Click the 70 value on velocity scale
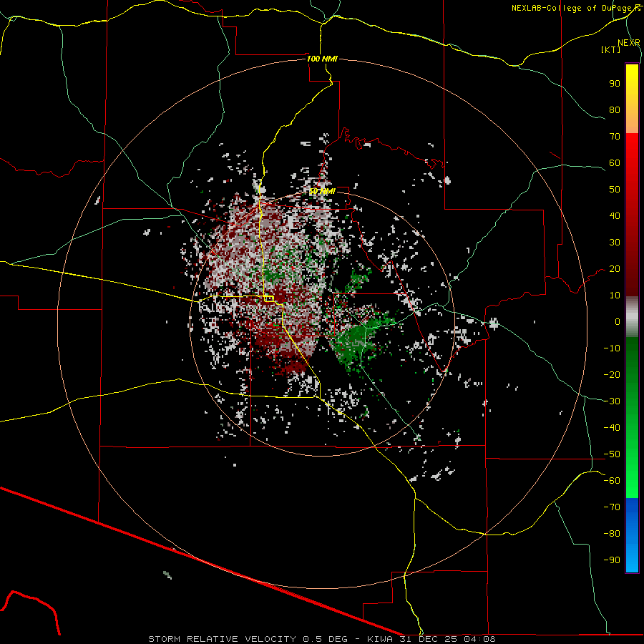The image size is (644, 644). click(x=615, y=137)
